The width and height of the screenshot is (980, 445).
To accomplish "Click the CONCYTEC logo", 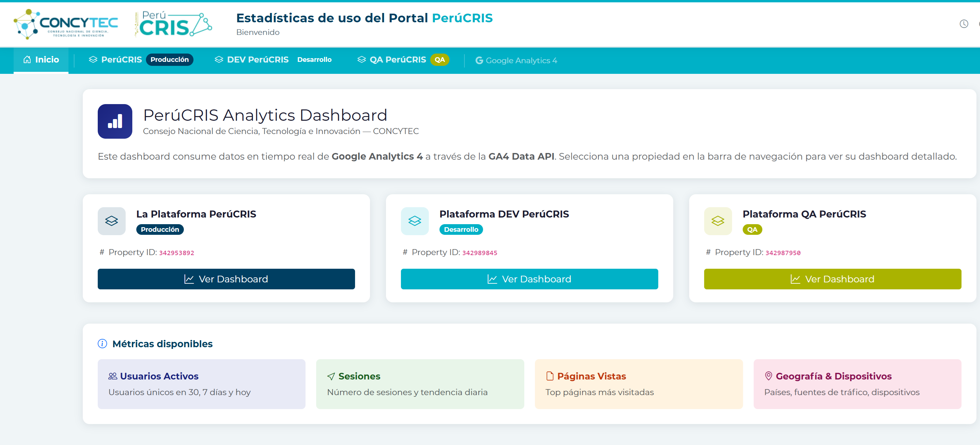I will (66, 24).
